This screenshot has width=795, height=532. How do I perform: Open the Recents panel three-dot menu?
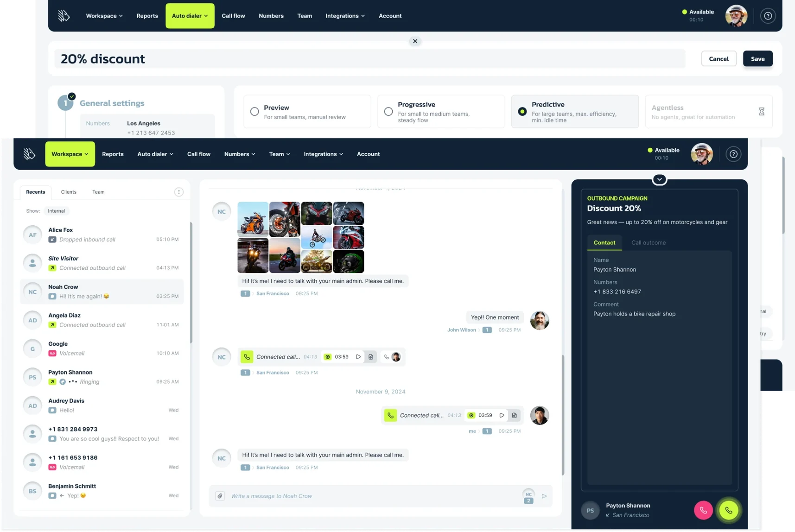click(178, 192)
